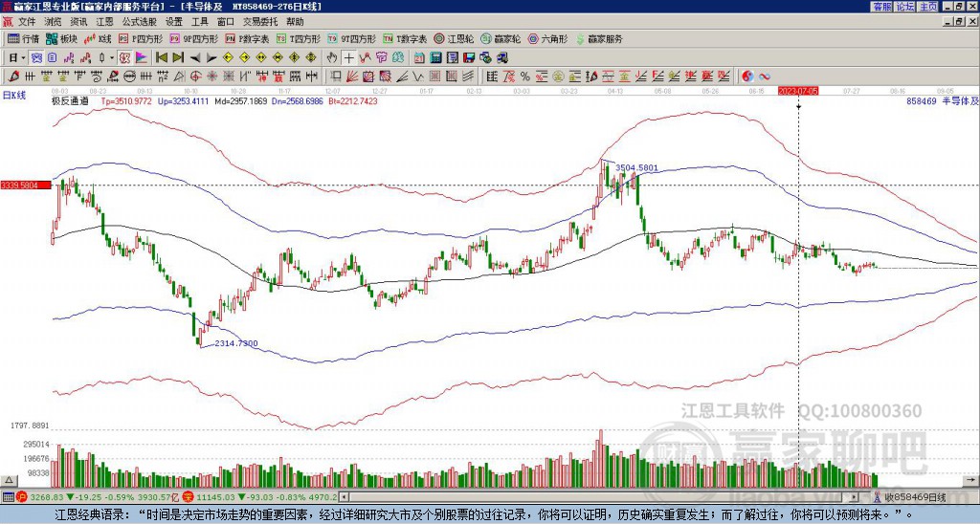
Task: Click the yin-yang icon
Action: pyautogui.click(x=747, y=76)
